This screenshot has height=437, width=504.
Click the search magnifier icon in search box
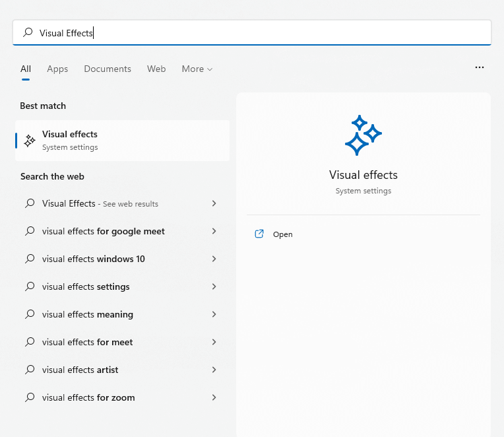[x=28, y=32]
